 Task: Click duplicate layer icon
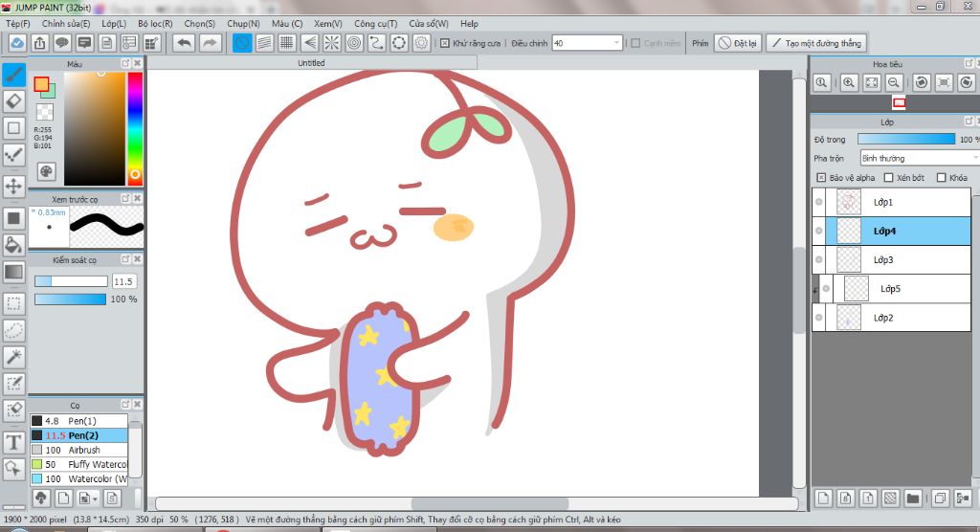(940, 499)
